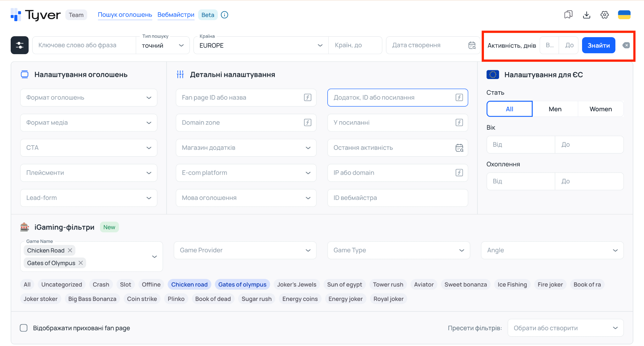Click the Ukrainian flag language icon
Image resolution: width=644 pixels, height=346 pixels.
[x=624, y=15]
